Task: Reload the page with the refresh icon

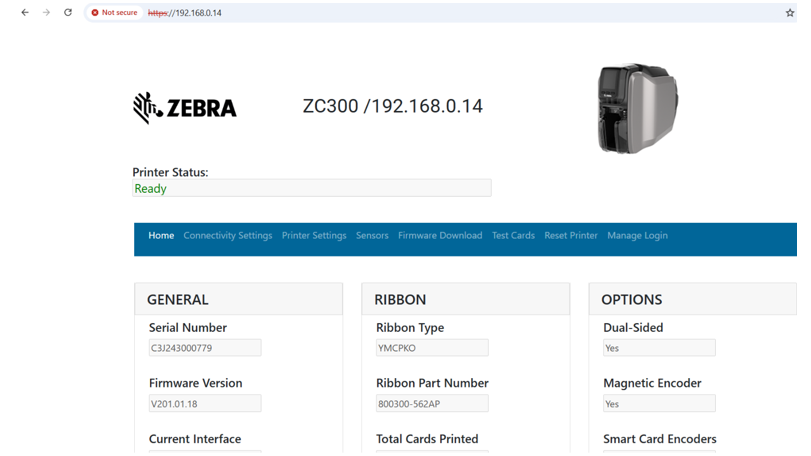Action: click(x=68, y=13)
